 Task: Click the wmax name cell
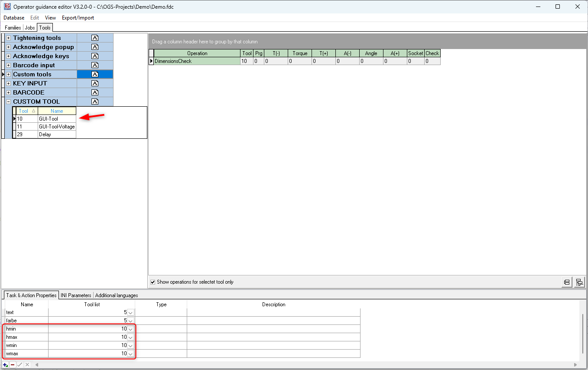[x=26, y=354]
